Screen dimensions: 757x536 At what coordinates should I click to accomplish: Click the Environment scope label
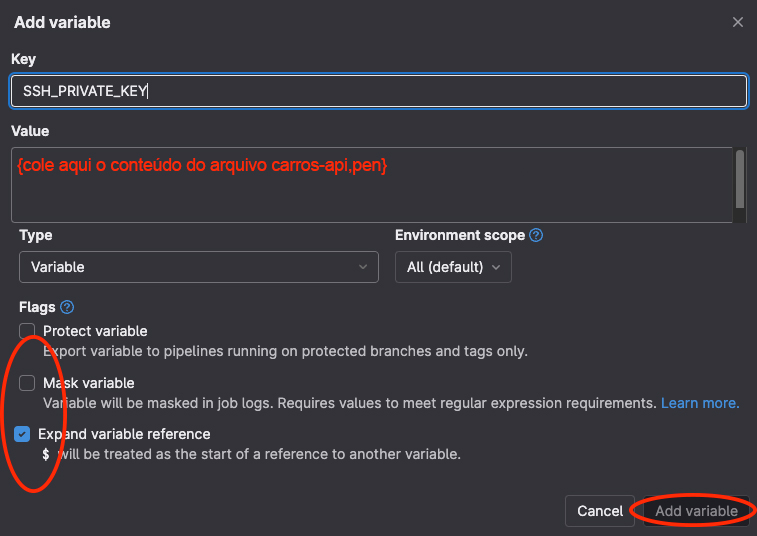click(459, 235)
